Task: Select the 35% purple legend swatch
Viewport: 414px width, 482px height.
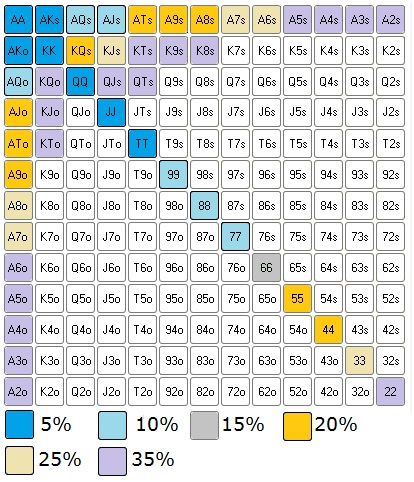Action: 112,461
